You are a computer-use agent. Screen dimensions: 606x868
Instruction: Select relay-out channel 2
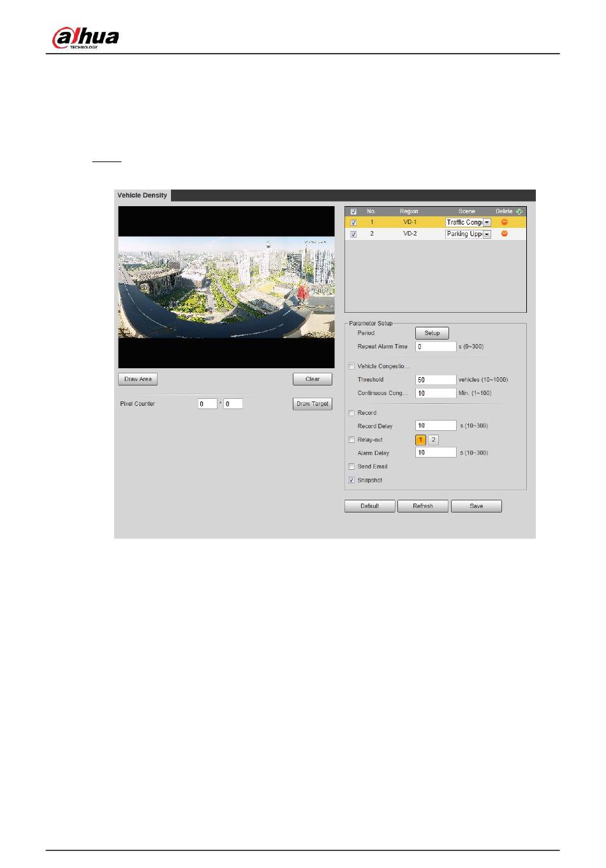point(433,440)
